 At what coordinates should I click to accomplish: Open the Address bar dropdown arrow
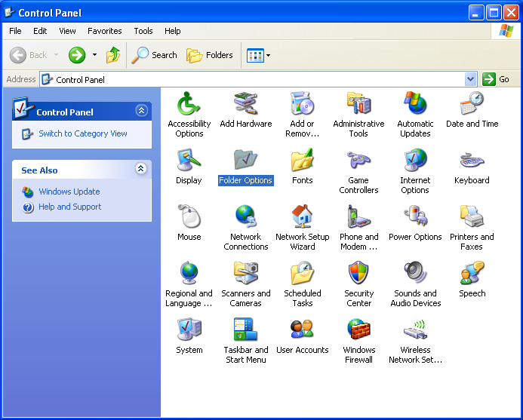(470, 79)
